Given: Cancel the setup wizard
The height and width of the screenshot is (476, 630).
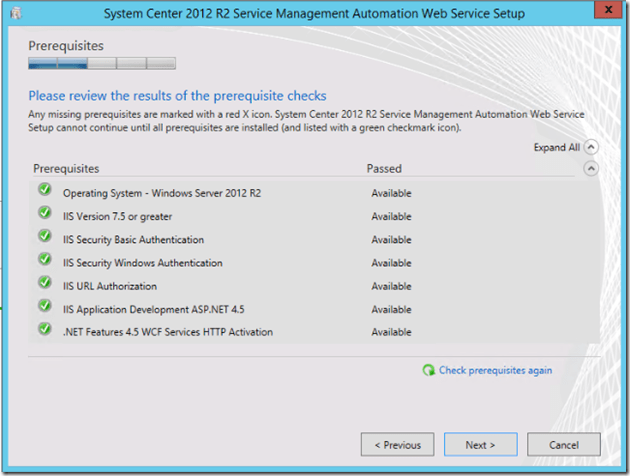Looking at the screenshot, I should pos(565,445).
